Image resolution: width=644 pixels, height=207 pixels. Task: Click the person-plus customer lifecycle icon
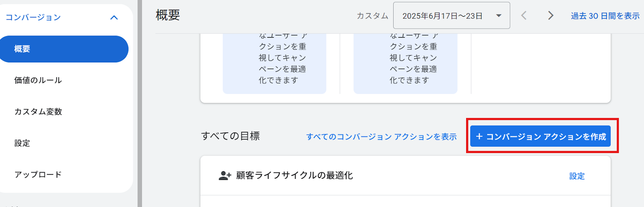pyautogui.click(x=225, y=176)
